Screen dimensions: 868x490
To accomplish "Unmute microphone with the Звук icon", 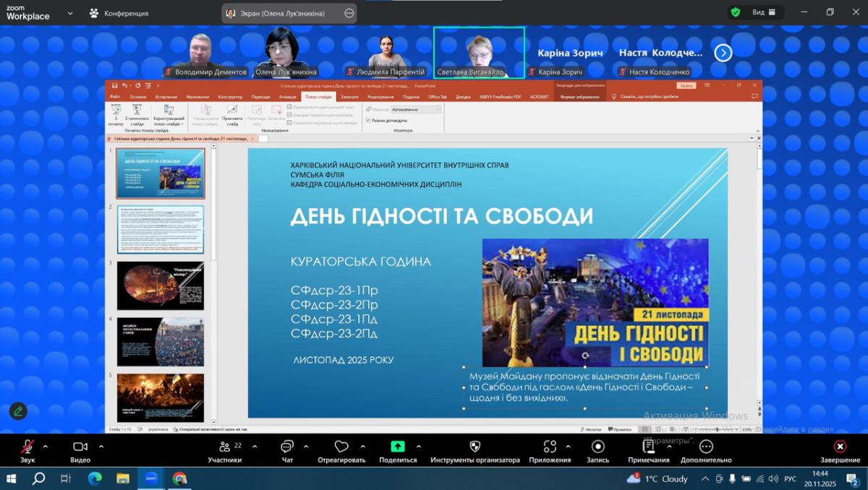I will [27, 447].
